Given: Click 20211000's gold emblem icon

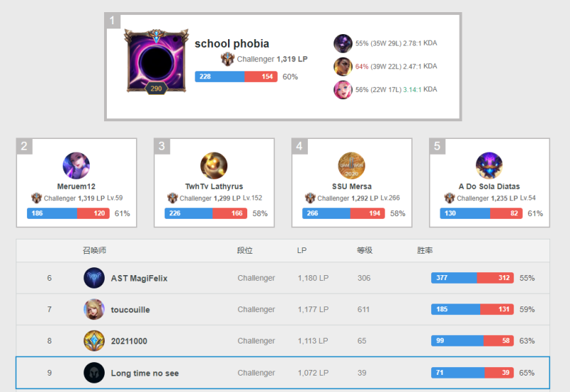Looking at the screenshot, I should click(94, 341).
